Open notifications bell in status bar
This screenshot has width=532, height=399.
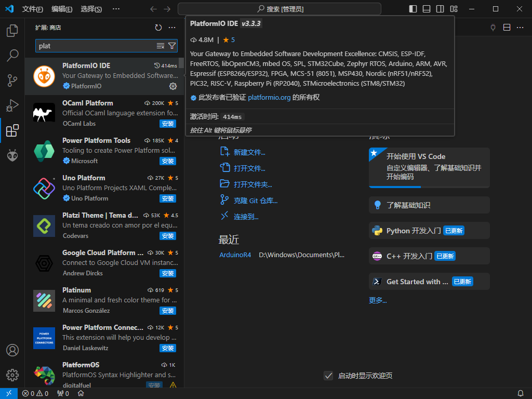click(521, 393)
